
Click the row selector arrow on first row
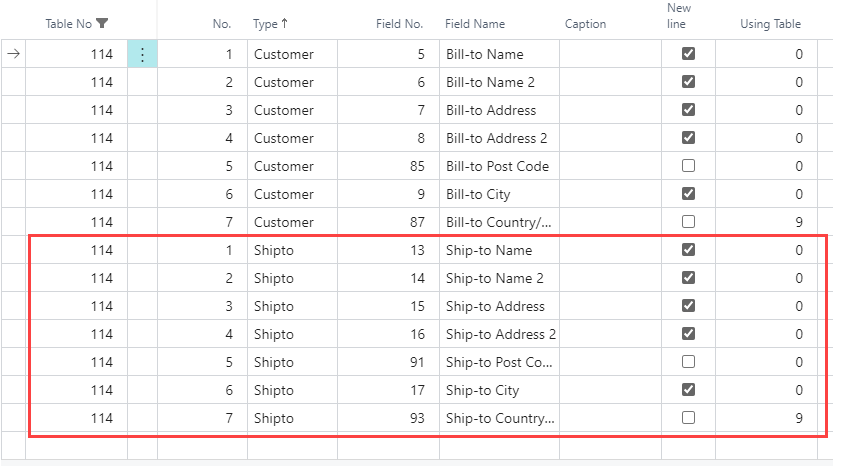(x=13, y=55)
